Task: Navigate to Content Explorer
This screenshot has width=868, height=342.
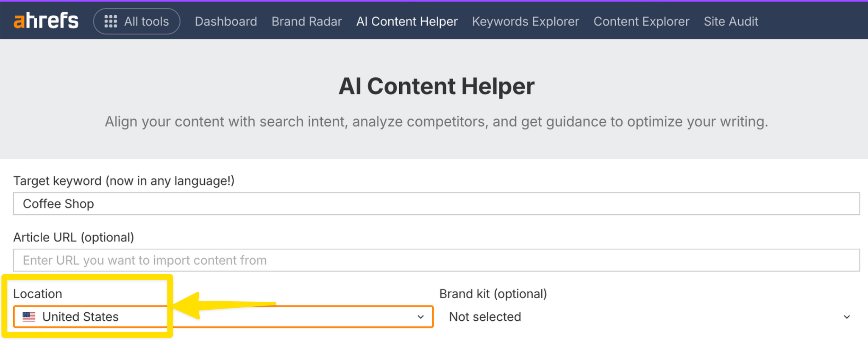Action: tap(641, 21)
